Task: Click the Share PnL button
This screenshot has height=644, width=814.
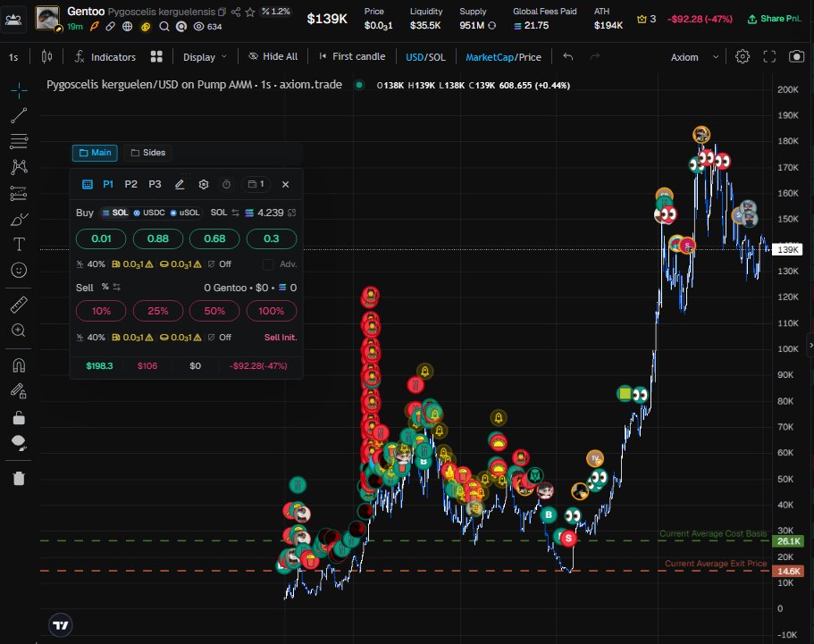Action: (774, 19)
